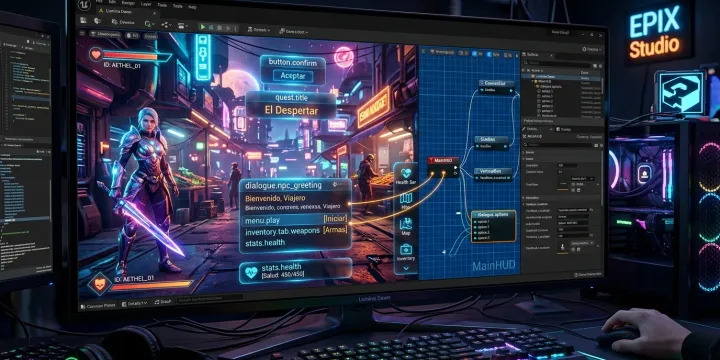Open the settings dropdown at top right
720x360 pixels.
pyautogui.click(x=591, y=49)
